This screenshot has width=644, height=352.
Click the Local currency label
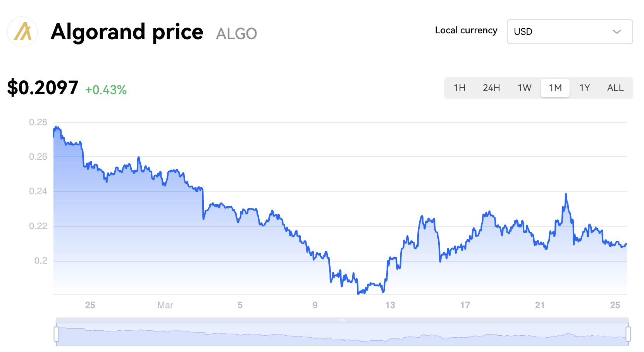466,30
